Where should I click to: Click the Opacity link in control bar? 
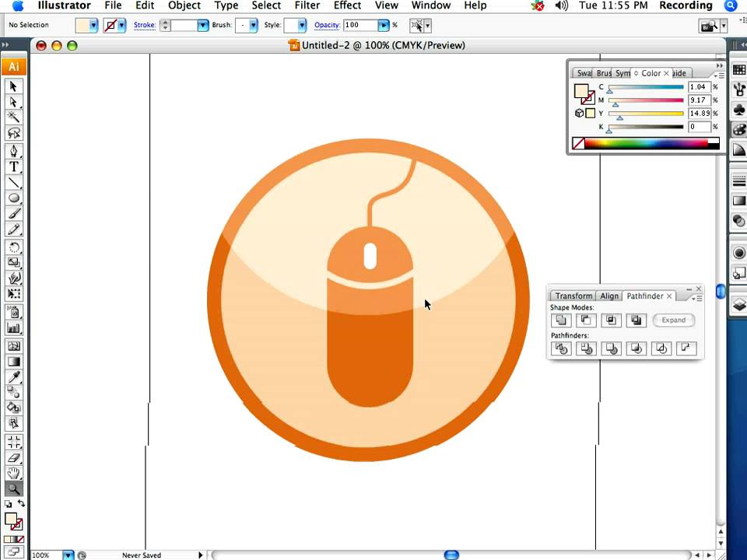(x=327, y=25)
